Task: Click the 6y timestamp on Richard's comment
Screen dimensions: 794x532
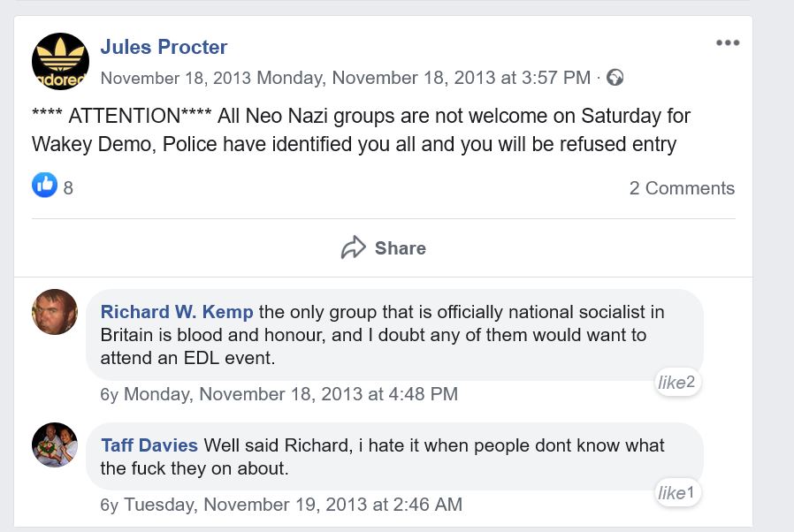Action: [109, 394]
